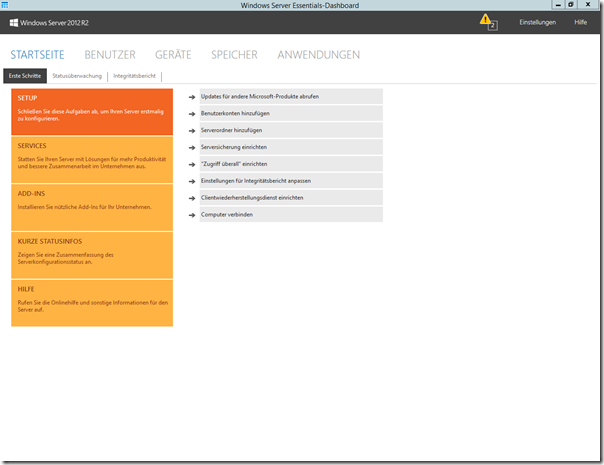Switch to the SPEICHER tab
The width and height of the screenshot is (604, 465).
pyautogui.click(x=234, y=55)
